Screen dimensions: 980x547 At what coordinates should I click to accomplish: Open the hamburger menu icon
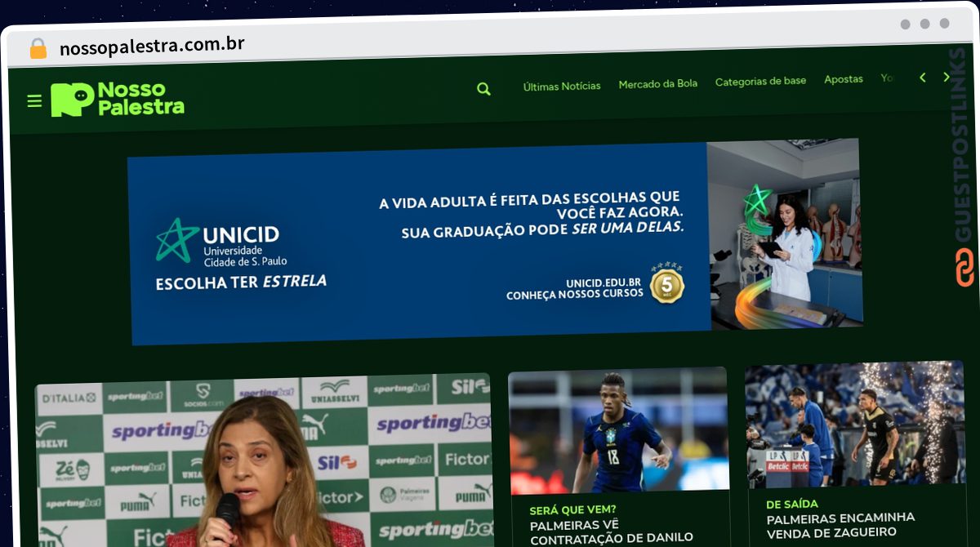tap(34, 101)
